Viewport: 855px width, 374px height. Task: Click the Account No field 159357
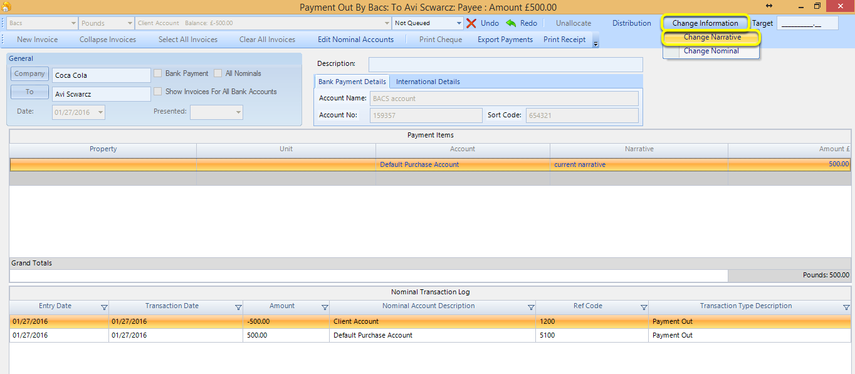[x=426, y=116]
